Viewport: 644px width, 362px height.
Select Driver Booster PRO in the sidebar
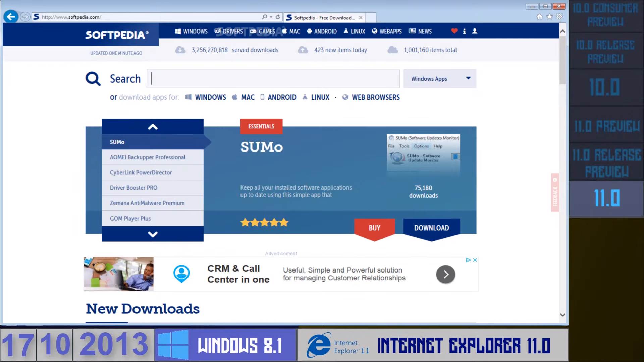pos(133,188)
